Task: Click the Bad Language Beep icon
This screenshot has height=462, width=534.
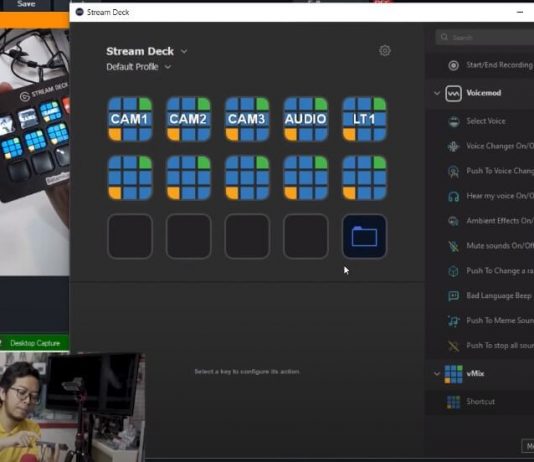Action: click(453, 296)
